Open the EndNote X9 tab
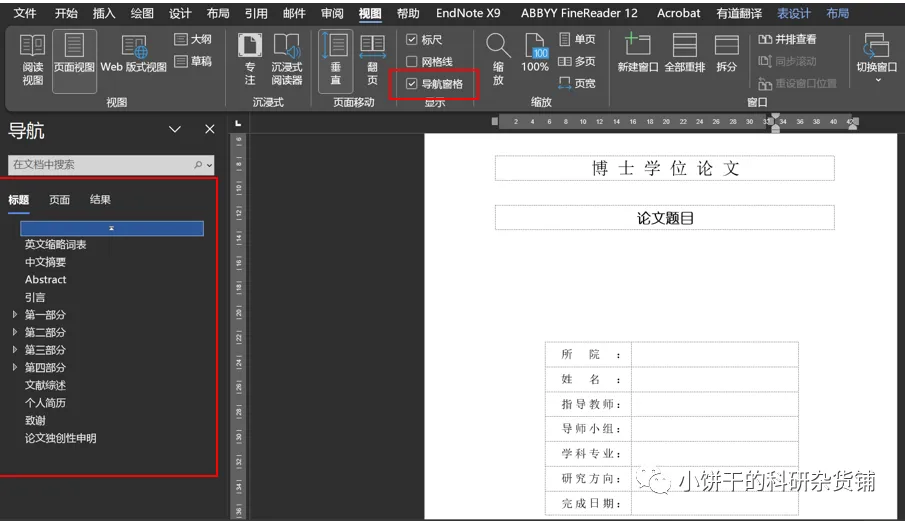The height and width of the screenshot is (521, 905). click(468, 13)
